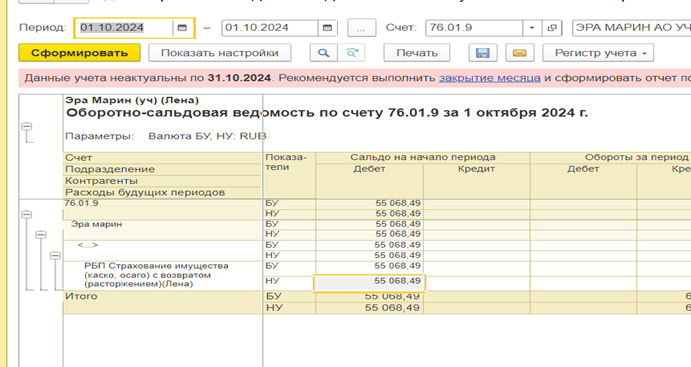Image resolution: width=691 pixels, height=367 pixels.
Task: Select the 76.01.9 account row label
Action: [x=82, y=203]
